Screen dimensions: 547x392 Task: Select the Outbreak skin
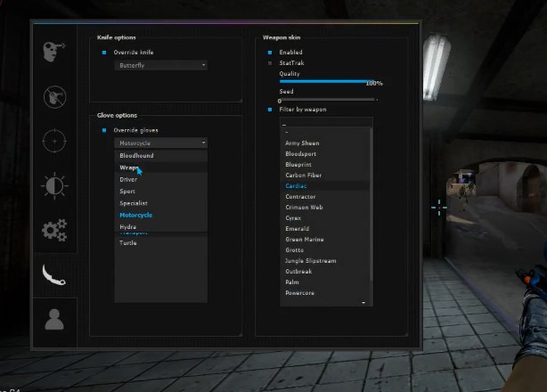tap(325, 272)
